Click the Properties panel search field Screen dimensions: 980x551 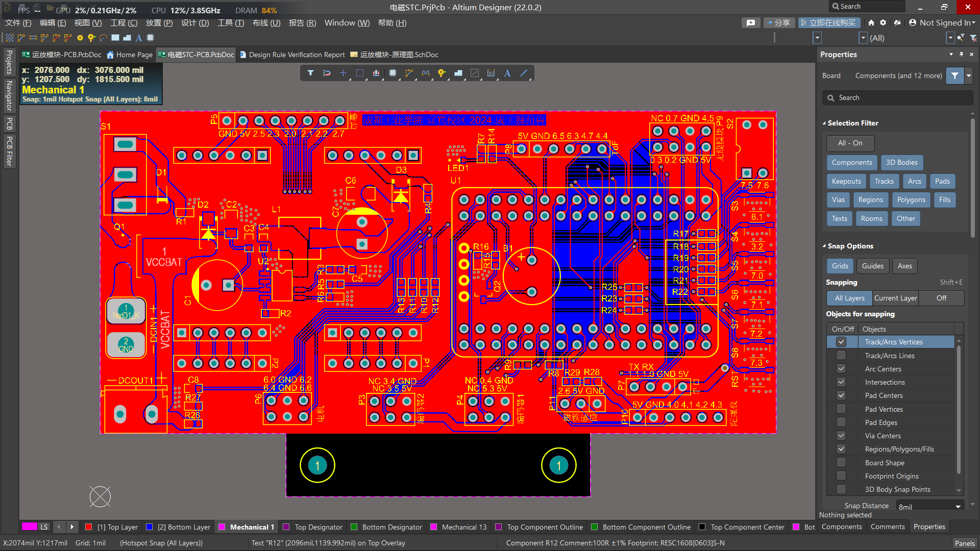(x=898, y=98)
